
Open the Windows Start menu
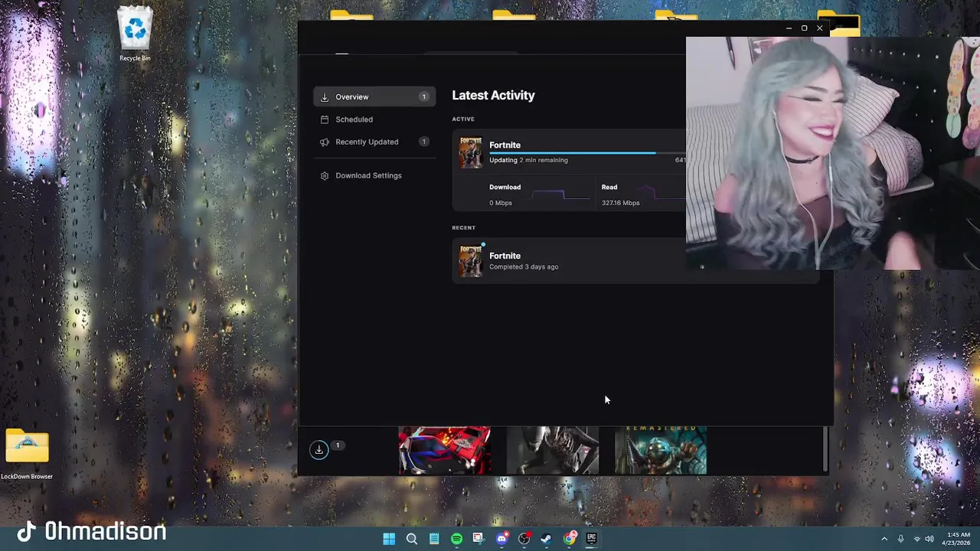coord(389,539)
